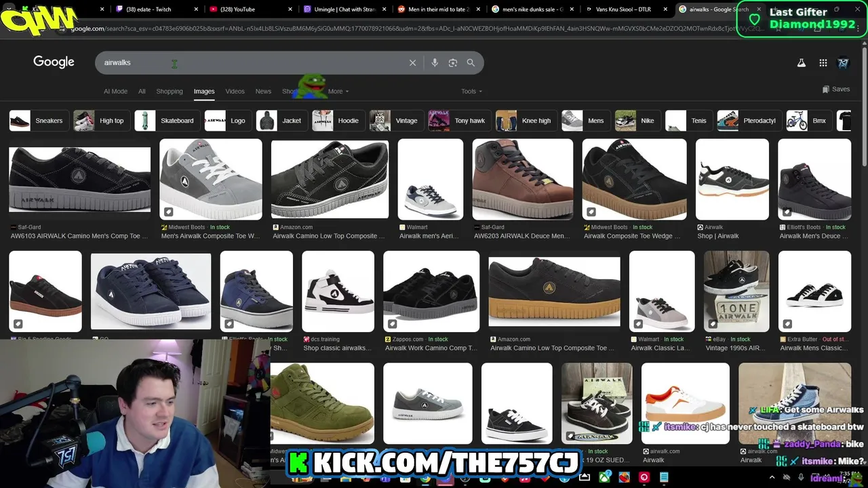The image size is (868, 488).
Task: Open the red circle app in taskbar
Action: (x=644, y=477)
